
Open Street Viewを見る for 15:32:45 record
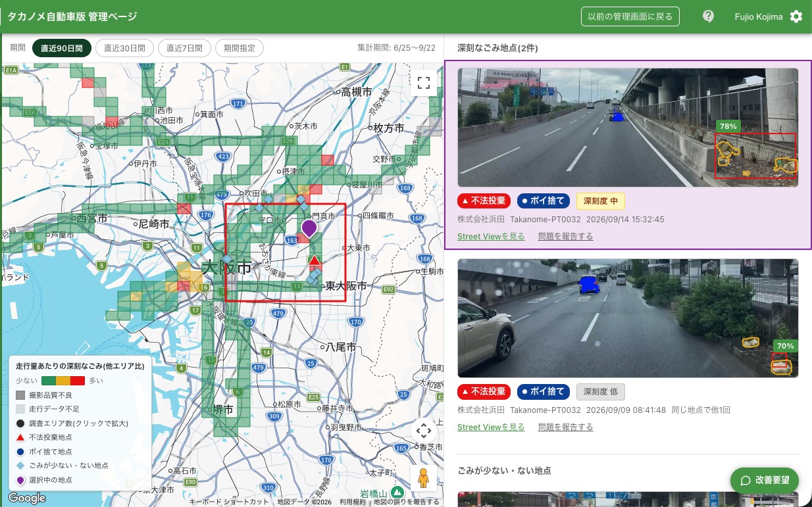tap(491, 236)
